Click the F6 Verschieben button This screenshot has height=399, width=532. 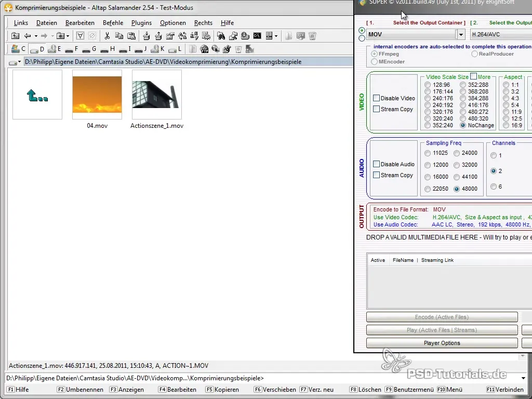point(275,390)
